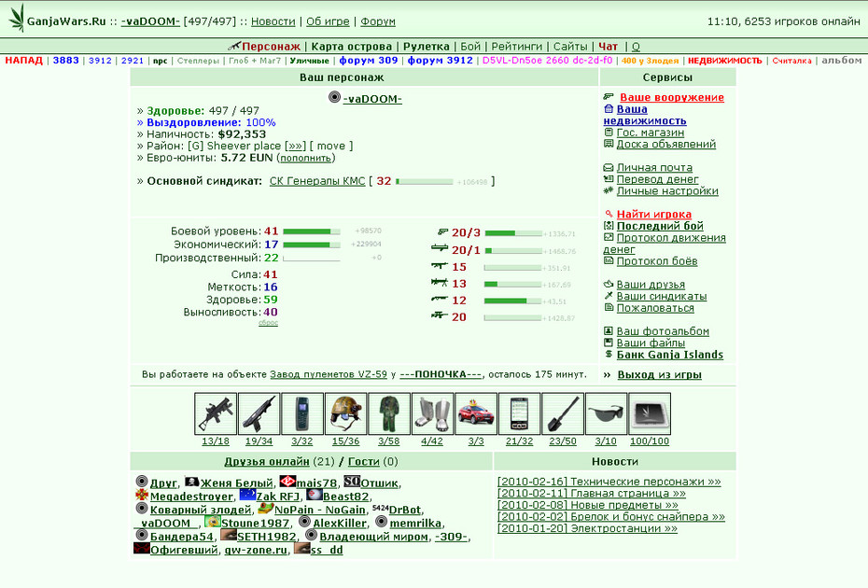Image resolution: width=868 pixels, height=588 pixels.
Task: Open the СК Генералы КМС syndicate link
Action: 317,181
